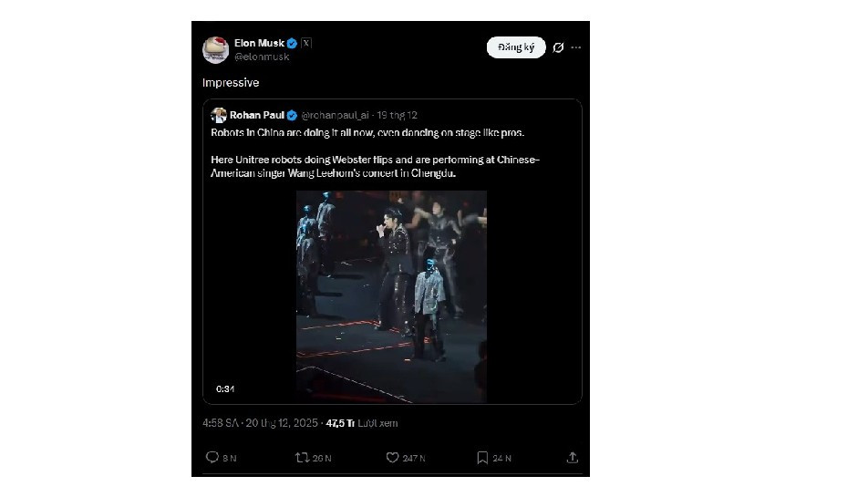The height and width of the screenshot is (497, 868).
Task: Click the X affiliation badge icon
Action: [306, 43]
